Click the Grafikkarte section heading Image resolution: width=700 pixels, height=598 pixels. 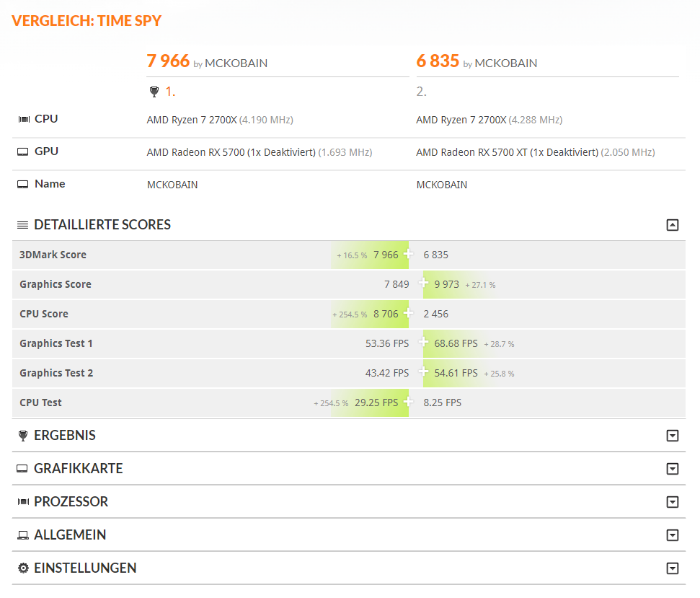(x=78, y=468)
